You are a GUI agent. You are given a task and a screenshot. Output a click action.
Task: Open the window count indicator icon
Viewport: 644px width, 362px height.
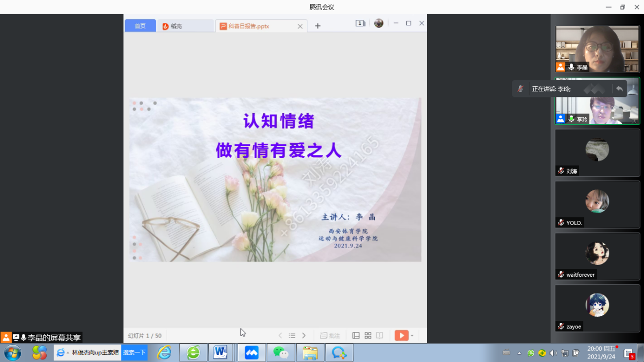coord(360,23)
